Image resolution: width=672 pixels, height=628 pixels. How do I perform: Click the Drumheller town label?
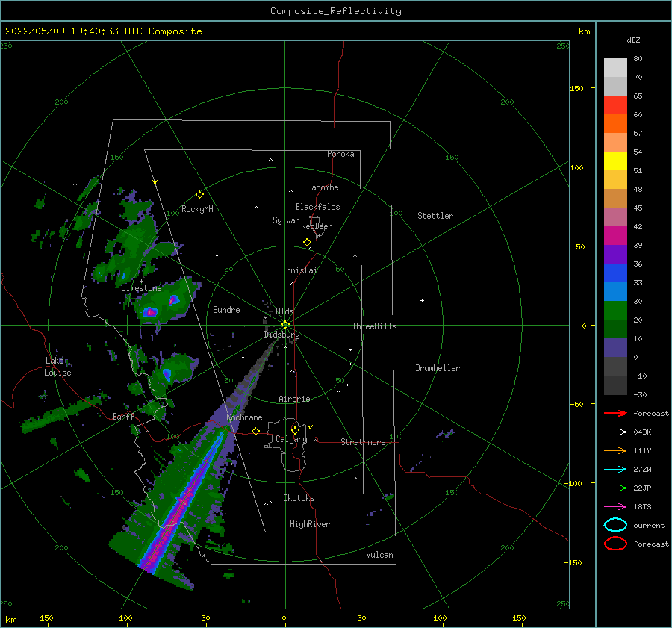(x=438, y=368)
